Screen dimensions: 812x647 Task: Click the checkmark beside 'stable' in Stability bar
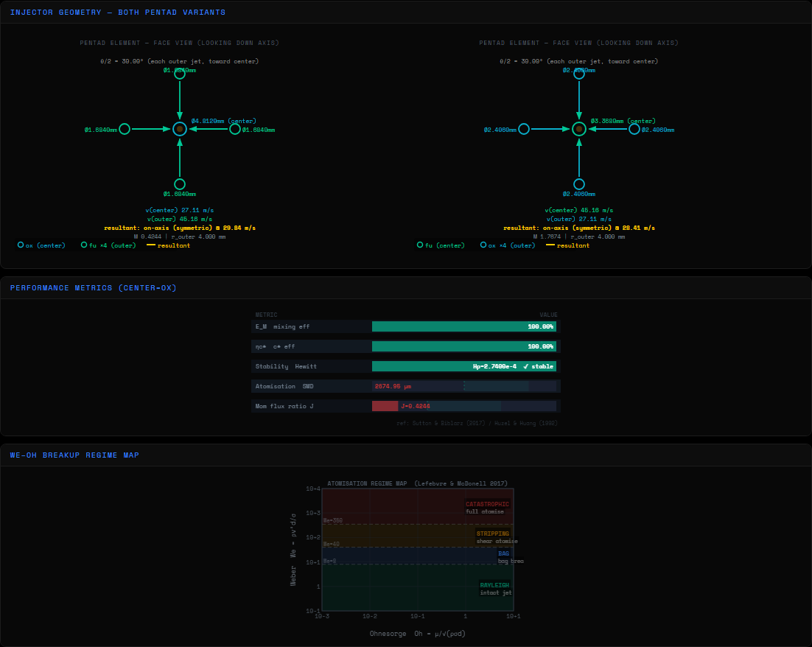(x=525, y=366)
